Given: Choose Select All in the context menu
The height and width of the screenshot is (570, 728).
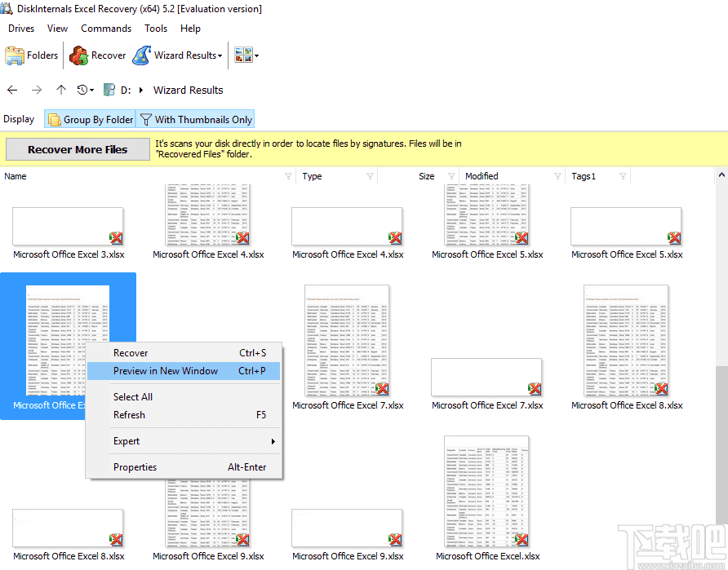Looking at the screenshot, I should click(184, 397).
